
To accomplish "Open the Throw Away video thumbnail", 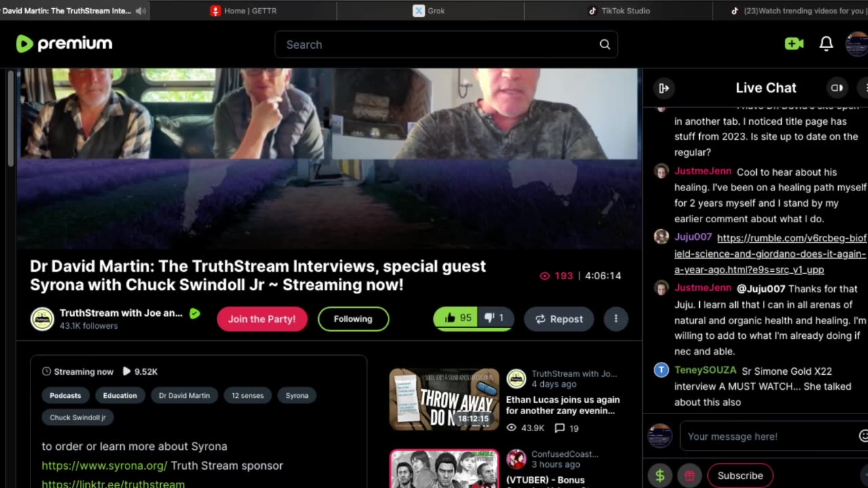I will 444,399.
